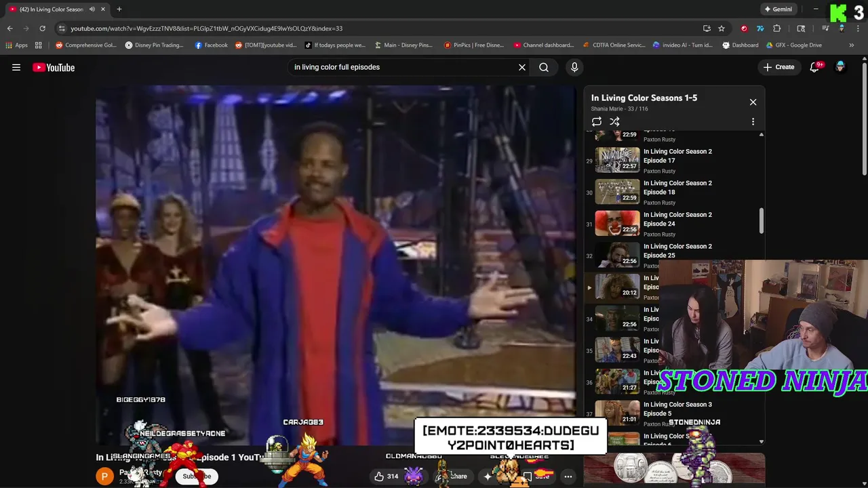Open the [TOMT][youtube vid... bookmark
Viewport: 868px width, 488px height.
pos(266,45)
